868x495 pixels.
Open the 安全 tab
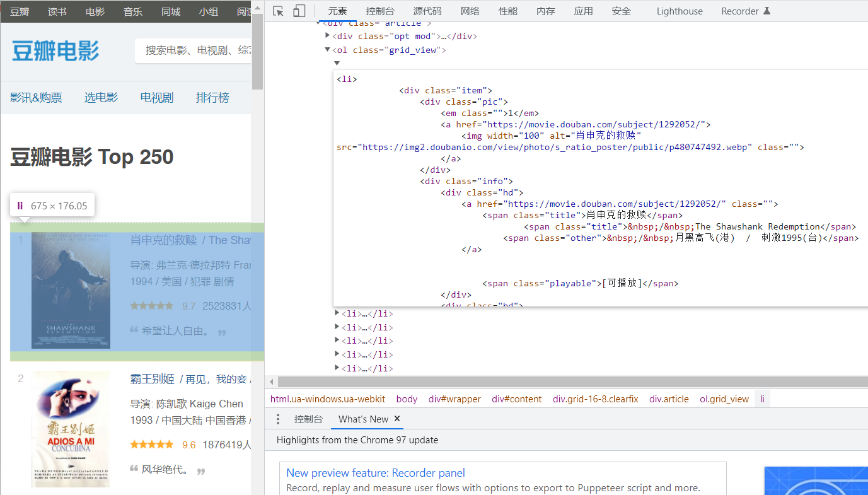pos(621,11)
